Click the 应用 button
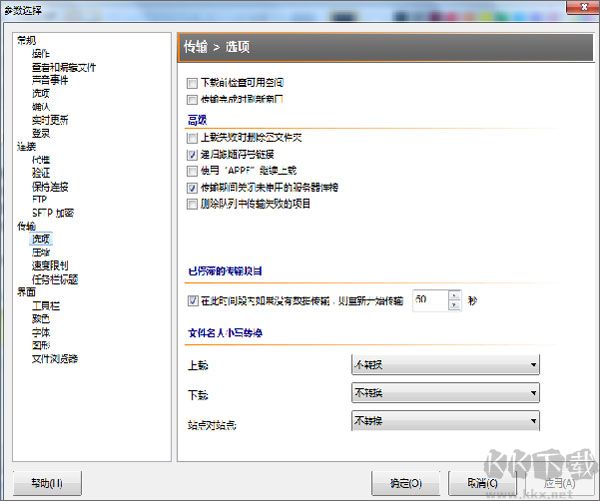 (559, 483)
